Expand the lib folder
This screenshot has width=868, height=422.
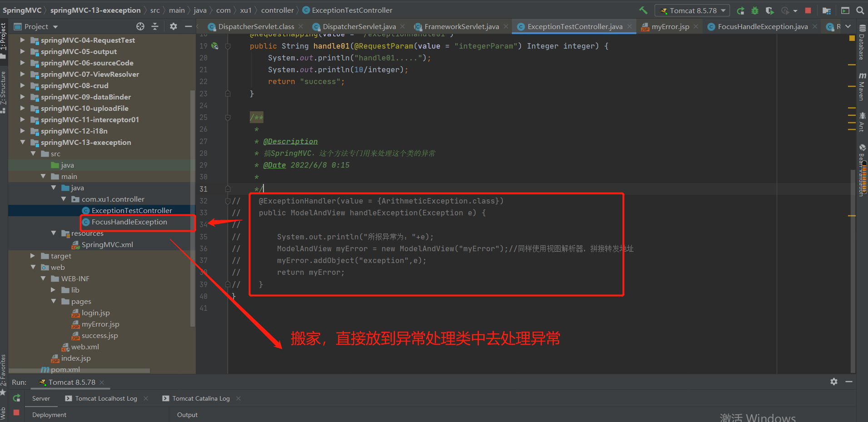54,290
